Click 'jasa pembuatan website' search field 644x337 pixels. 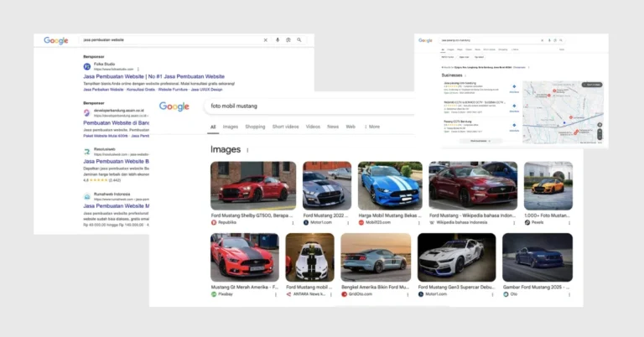point(193,40)
